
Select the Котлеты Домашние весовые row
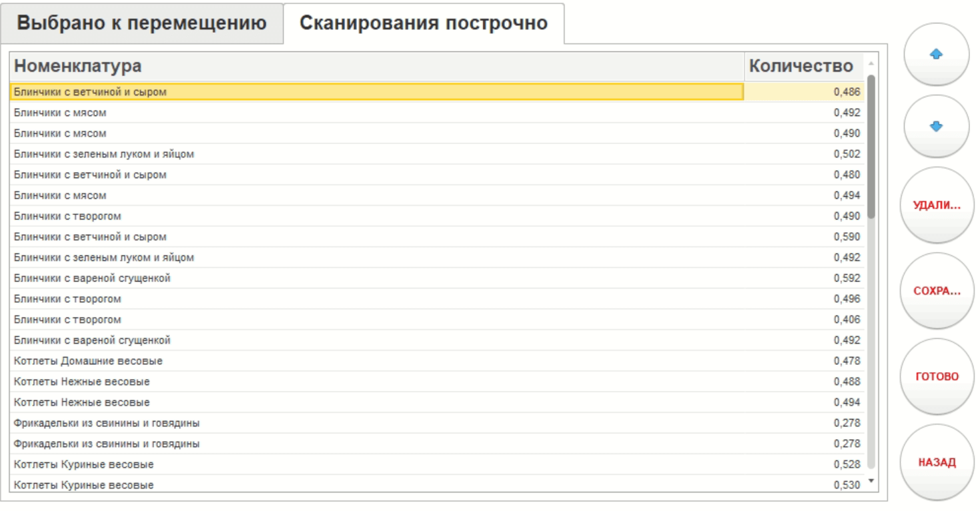click(x=377, y=361)
